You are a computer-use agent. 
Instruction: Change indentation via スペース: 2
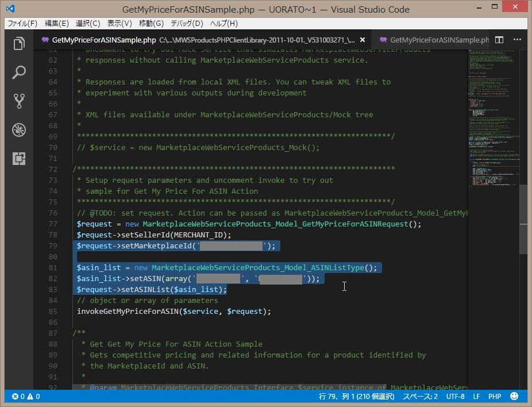421,396
